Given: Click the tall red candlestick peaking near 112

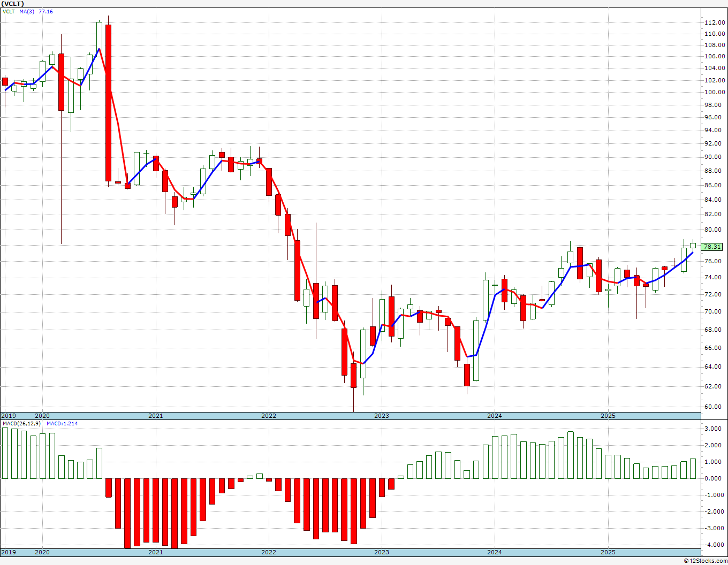Looking at the screenshot, I should (109, 103).
